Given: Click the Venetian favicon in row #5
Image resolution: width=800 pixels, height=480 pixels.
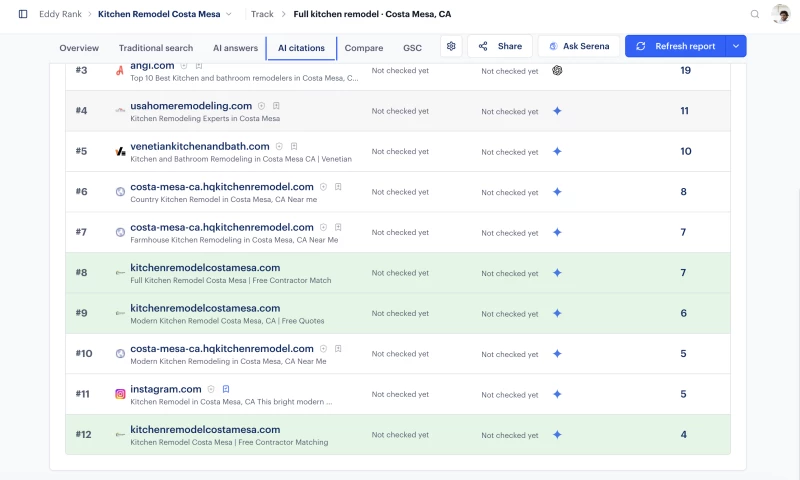Looking at the screenshot, I should [120, 151].
